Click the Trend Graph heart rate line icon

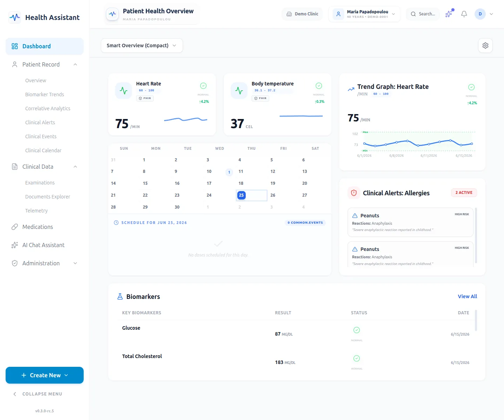click(x=351, y=89)
